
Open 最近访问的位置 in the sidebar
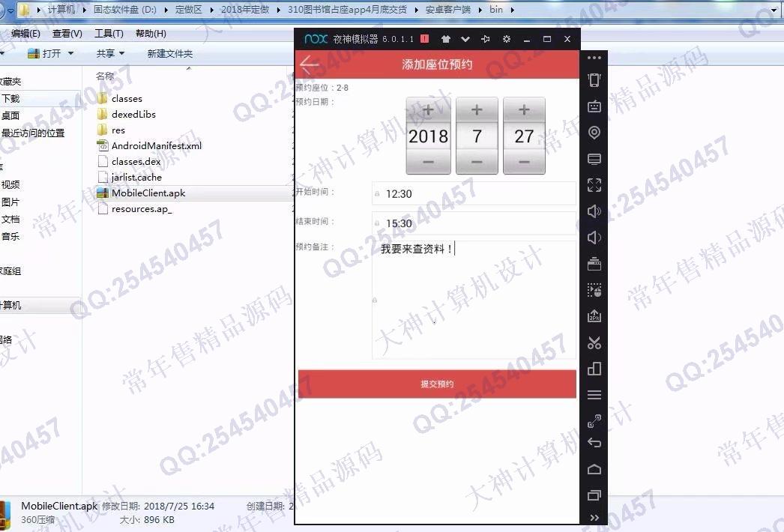click(33, 133)
